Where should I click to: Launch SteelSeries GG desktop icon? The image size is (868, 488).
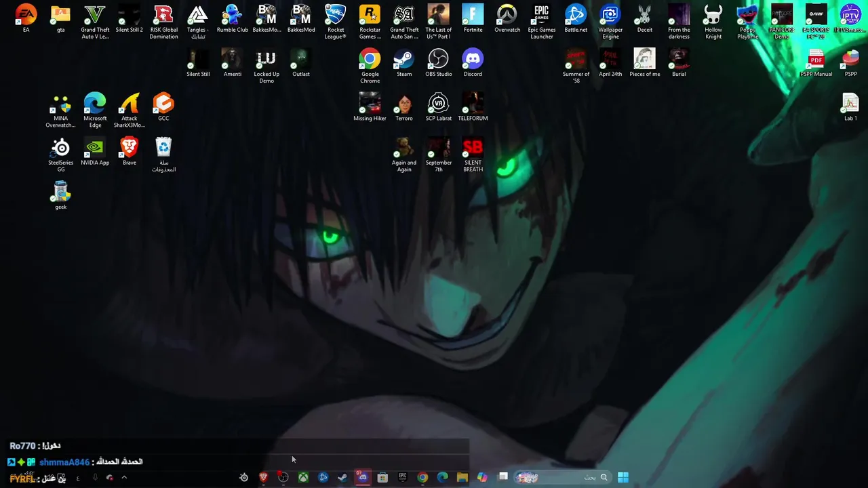(60, 155)
